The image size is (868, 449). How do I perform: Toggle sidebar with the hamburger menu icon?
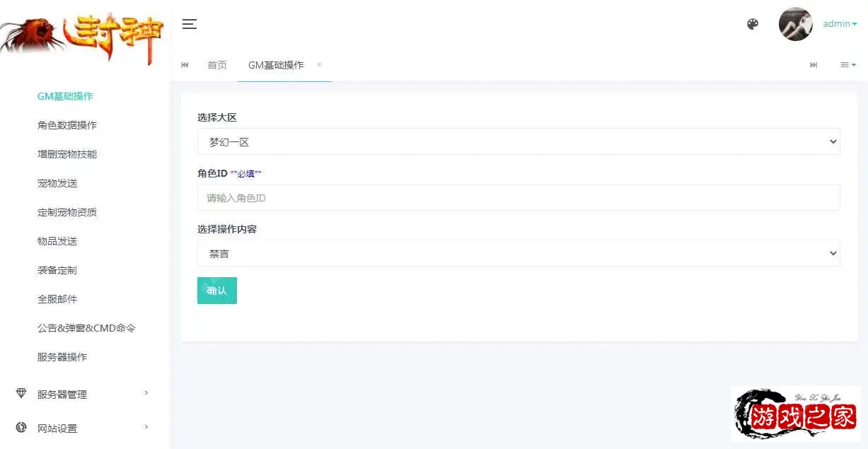click(189, 24)
